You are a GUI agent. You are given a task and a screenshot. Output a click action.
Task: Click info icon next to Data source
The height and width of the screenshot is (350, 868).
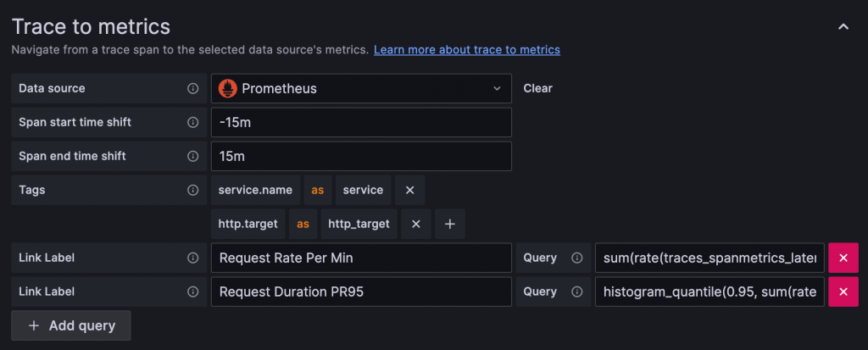pyautogui.click(x=192, y=88)
